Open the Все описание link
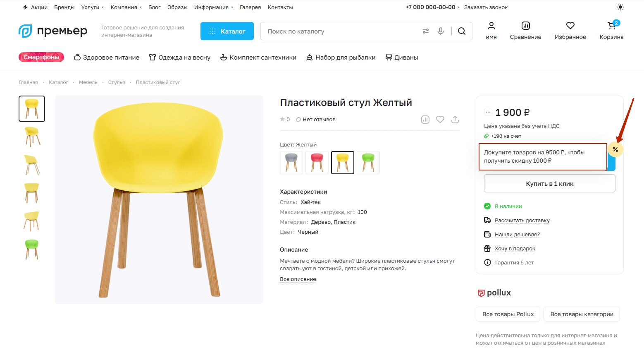 pyautogui.click(x=298, y=279)
